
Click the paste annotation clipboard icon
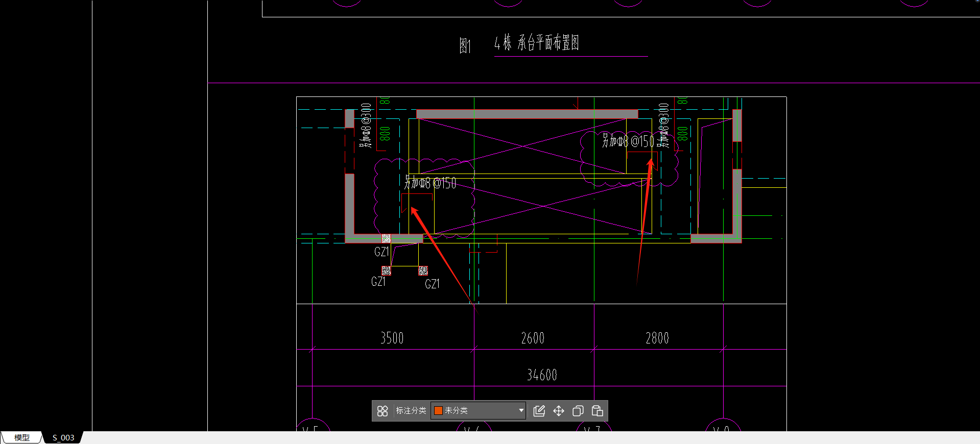point(597,411)
